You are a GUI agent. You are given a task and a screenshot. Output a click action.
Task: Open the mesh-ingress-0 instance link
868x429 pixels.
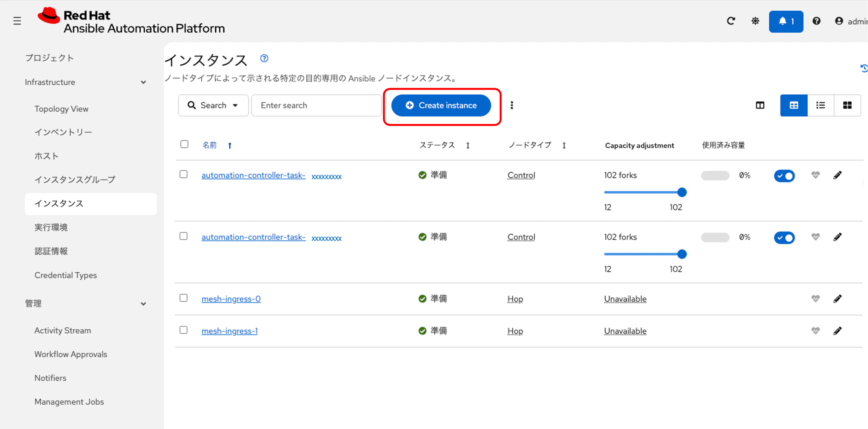(x=231, y=299)
